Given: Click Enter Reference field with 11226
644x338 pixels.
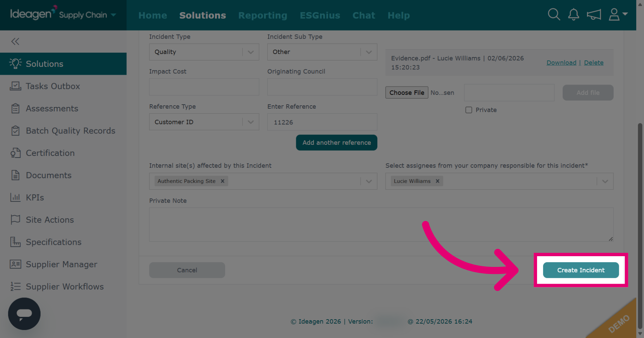Looking at the screenshot, I should (x=322, y=122).
